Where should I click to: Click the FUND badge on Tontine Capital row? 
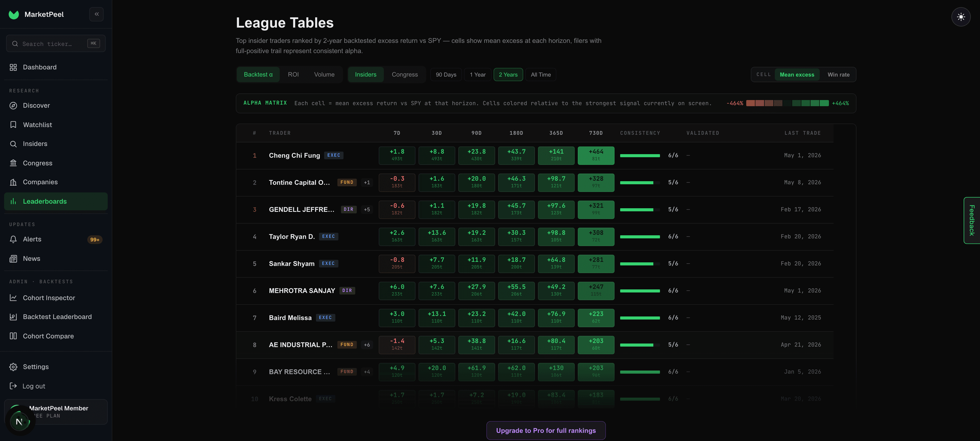click(x=347, y=183)
